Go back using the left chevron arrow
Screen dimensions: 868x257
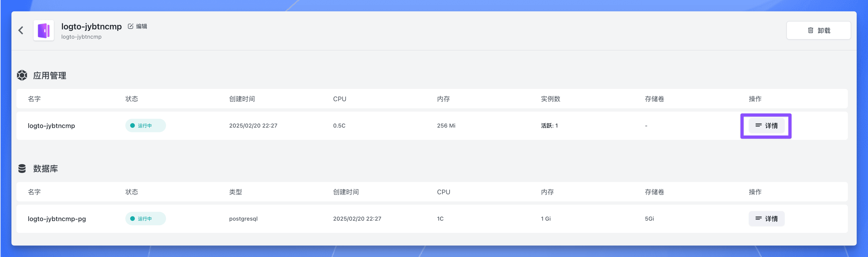pos(21,30)
